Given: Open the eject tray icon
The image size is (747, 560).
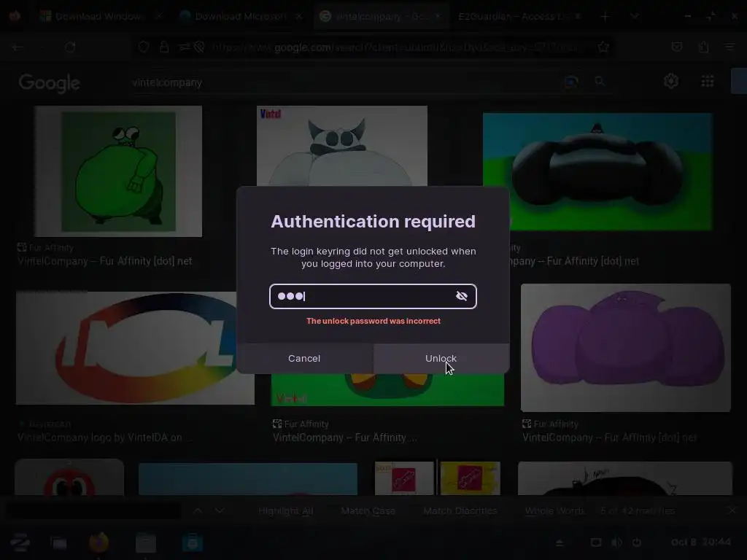Looking at the screenshot, I should point(560,542).
